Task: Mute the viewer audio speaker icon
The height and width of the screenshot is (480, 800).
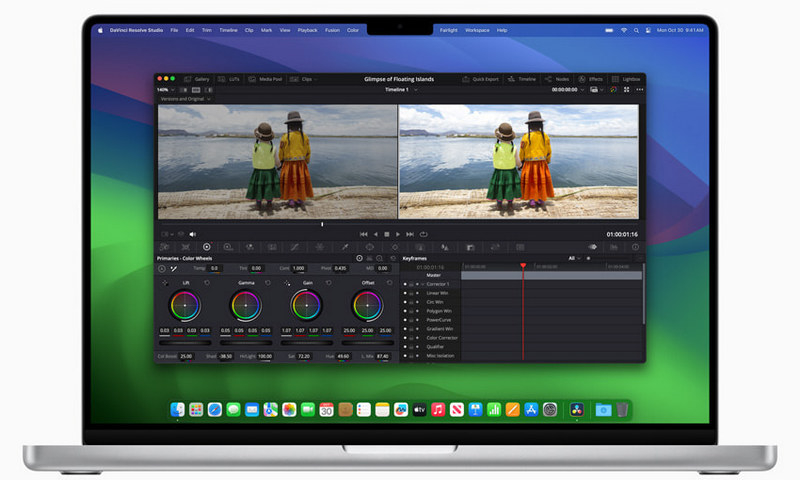Action: click(x=193, y=234)
